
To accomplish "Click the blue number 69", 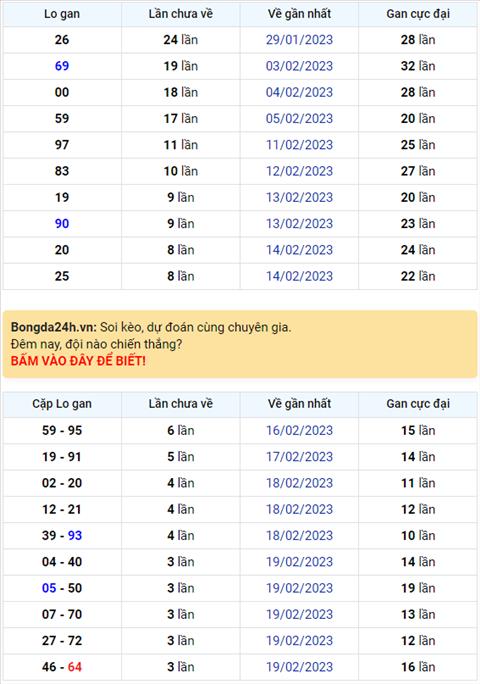I will pyautogui.click(x=62, y=66).
